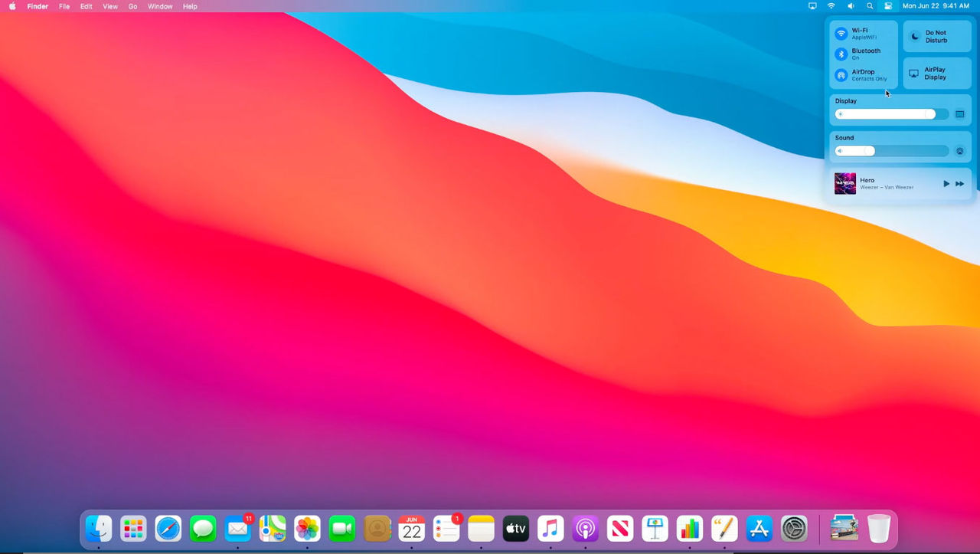Open AirPlay Display options
Screen dimensions: 980x554
pos(937,74)
